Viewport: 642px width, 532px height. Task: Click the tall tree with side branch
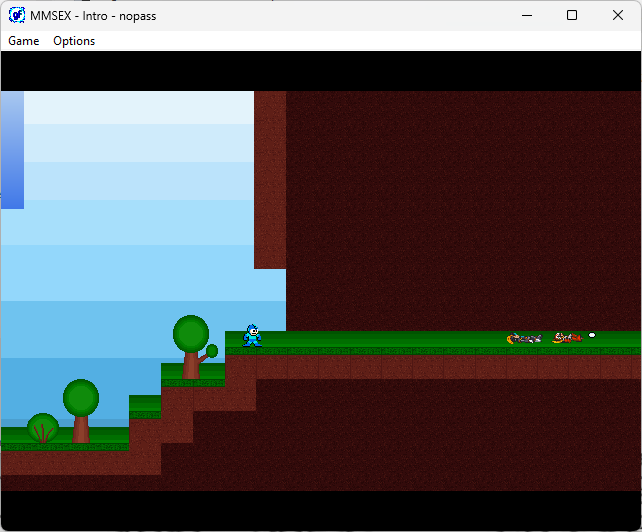[195, 347]
